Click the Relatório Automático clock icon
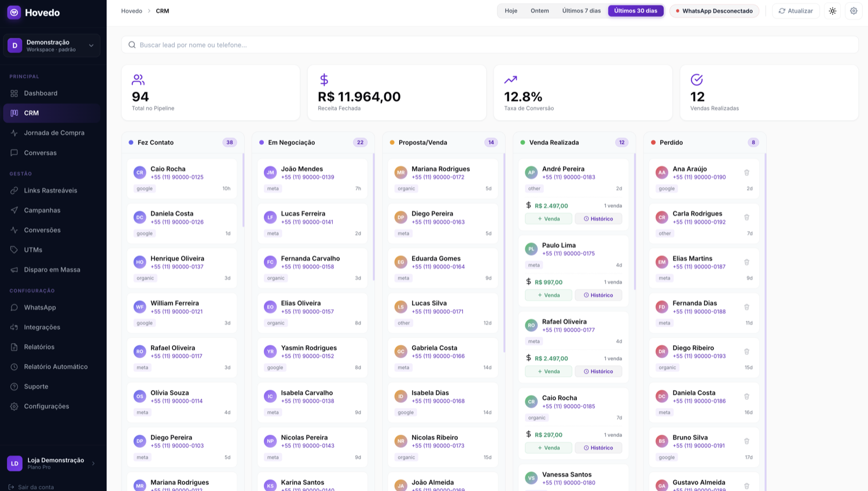This screenshot has width=868, height=491. pyautogui.click(x=14, y=367)
